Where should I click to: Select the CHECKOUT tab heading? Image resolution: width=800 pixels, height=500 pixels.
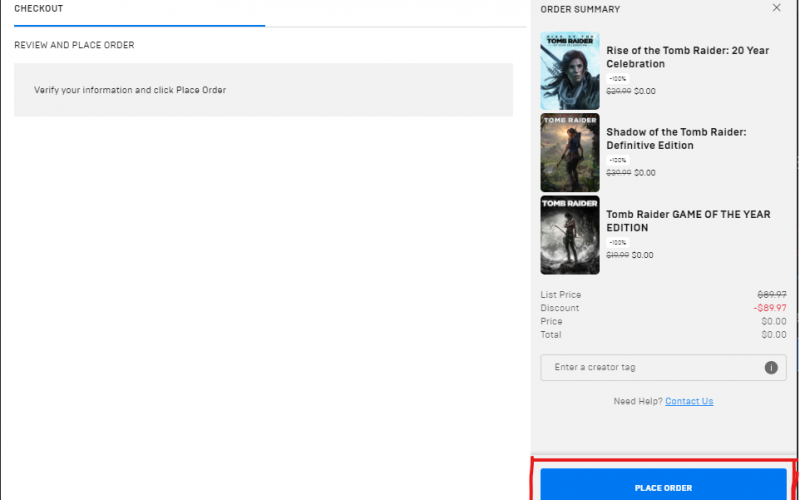click(39, 9)
